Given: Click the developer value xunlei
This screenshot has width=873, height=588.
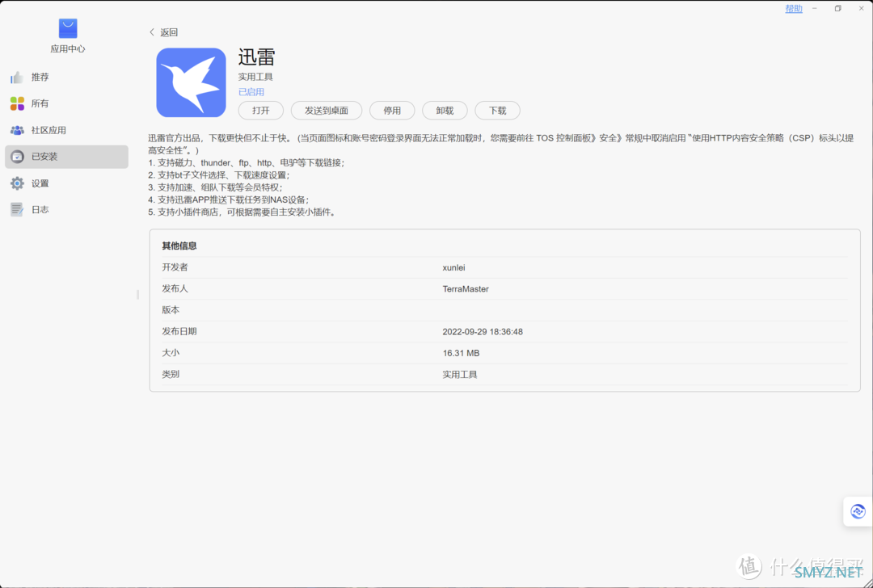Looking at the screenshot, I should [x=453, y=267].
